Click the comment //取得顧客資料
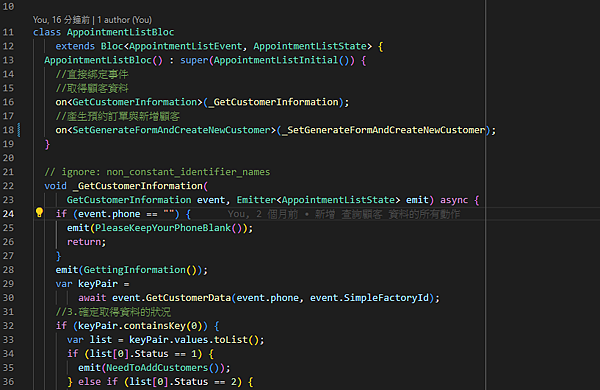Viewport: 600px width, 390px height. tap(92, 88)
